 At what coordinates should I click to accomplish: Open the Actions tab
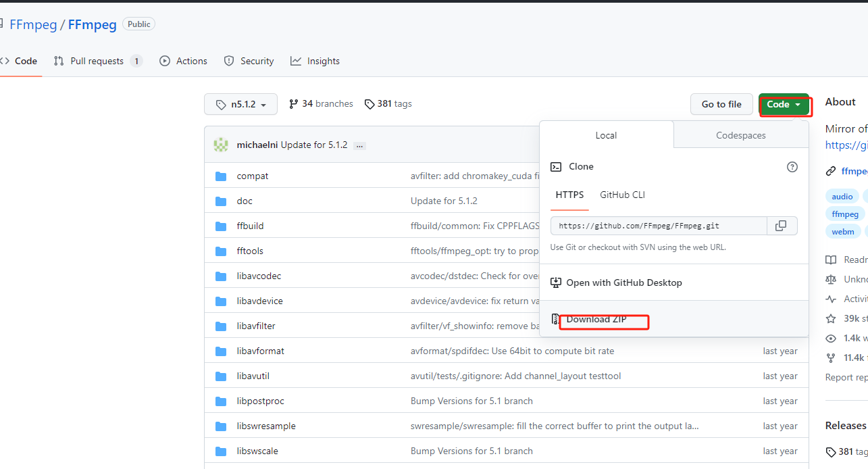[x=184, y=61]
